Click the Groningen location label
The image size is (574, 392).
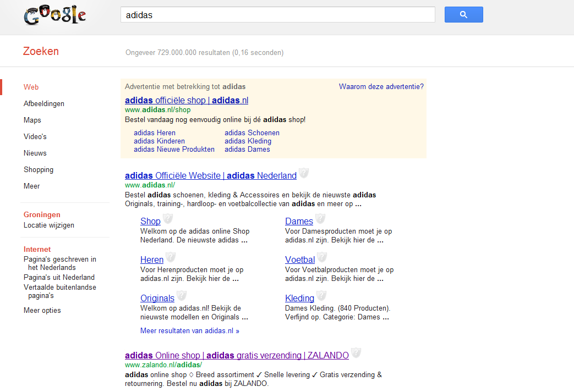click(42, 214)
